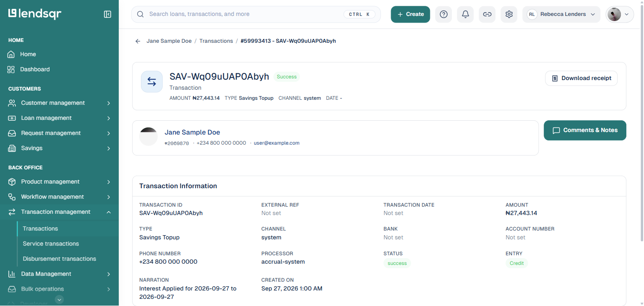Click the search magnifier icon
The image size is (644, 306).
coord(141,14)
